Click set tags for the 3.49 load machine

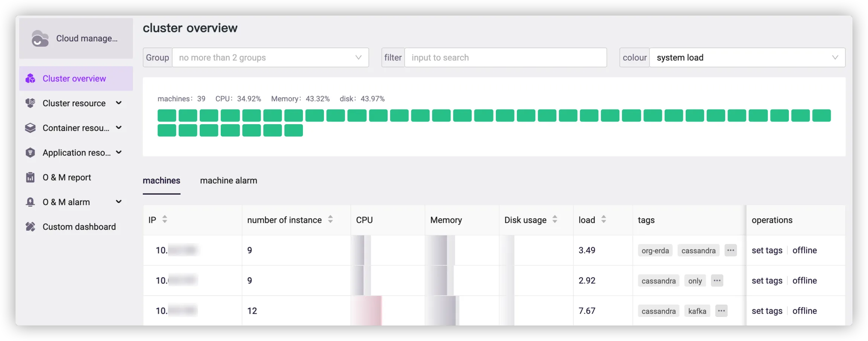point(767,251)
